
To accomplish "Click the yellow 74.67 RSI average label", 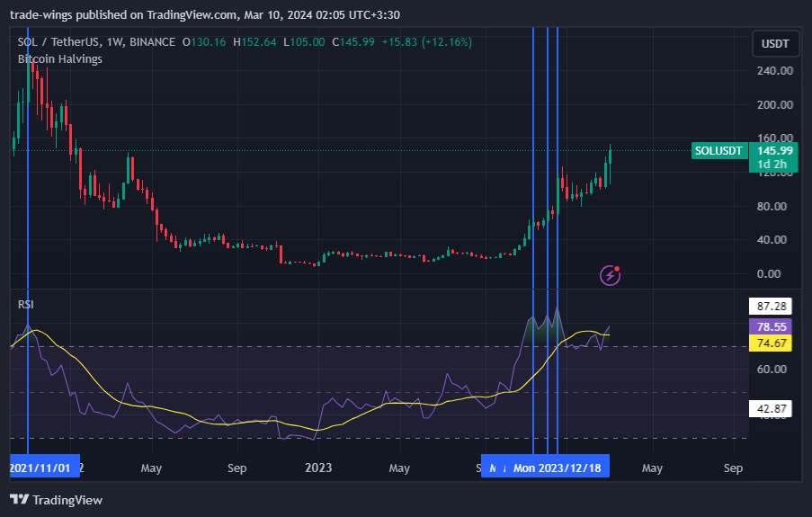I will click(771, 343).
